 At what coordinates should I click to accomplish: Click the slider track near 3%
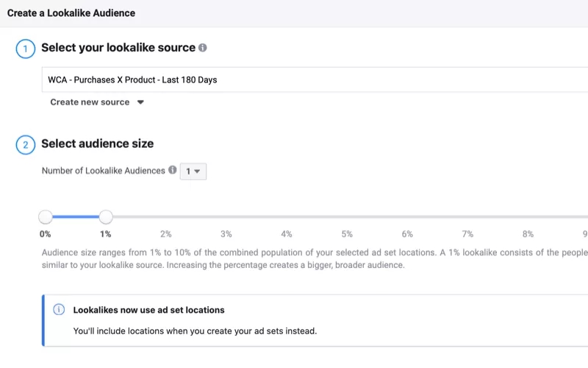[226, 216]
